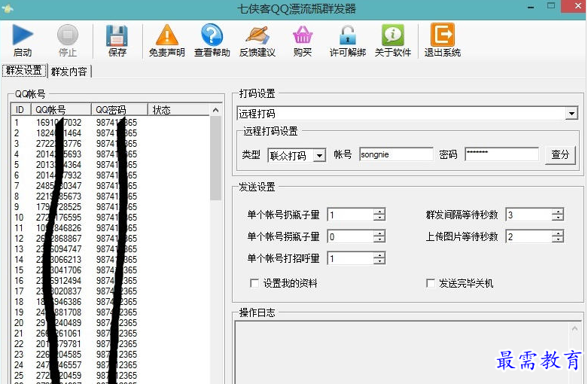Viewport: 588px width, 384px height.
Task: Open the 免责声明 warning icon
Action: pos(167,35)
